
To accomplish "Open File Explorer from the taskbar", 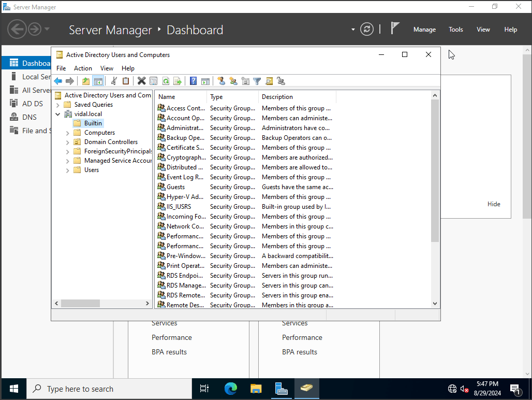I will pos(256,389).
